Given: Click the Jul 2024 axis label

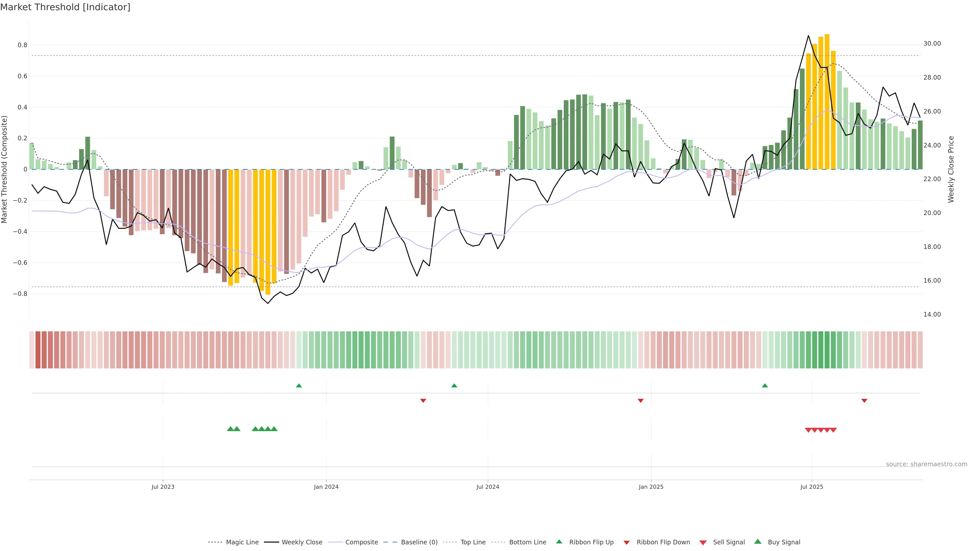Looking at the screenshot, I should (x=488, y=487).
